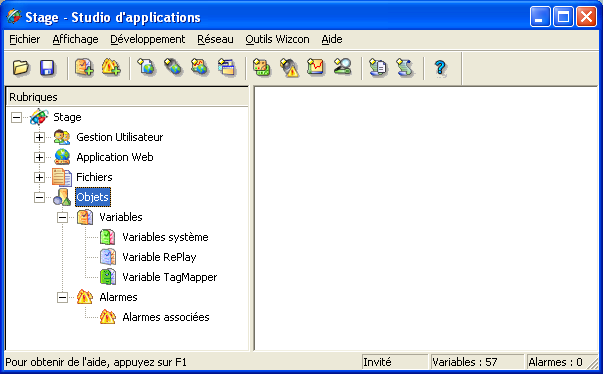Viewport: 603px width, 374px height.
Task: Click the open folder toolbar icon
Action: click(x=21, y=68)
